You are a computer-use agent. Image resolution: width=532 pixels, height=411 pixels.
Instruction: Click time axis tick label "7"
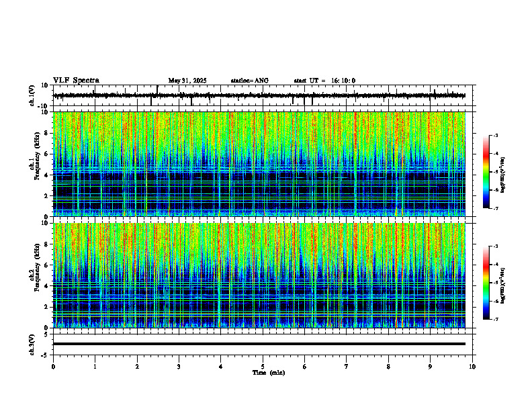(x=347, y=367)
